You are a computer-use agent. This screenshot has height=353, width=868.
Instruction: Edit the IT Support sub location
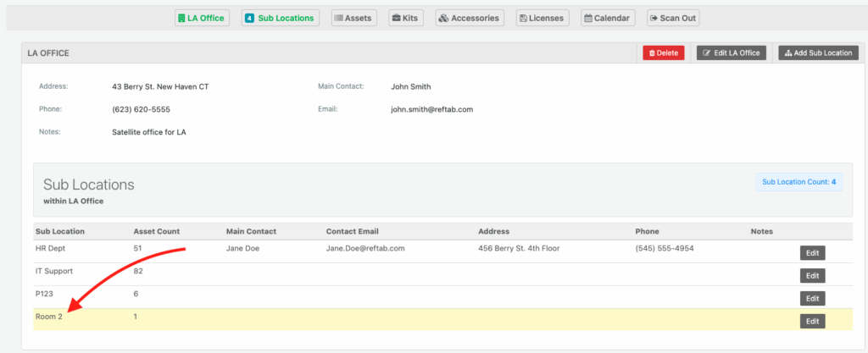[x=812, y=275]
